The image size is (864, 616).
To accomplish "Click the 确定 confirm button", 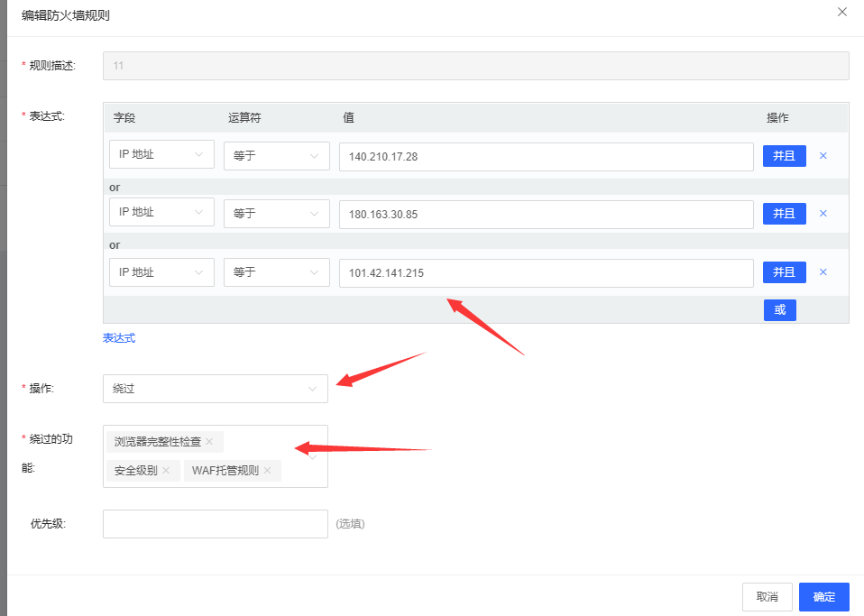I will click(x=823, y=597).
